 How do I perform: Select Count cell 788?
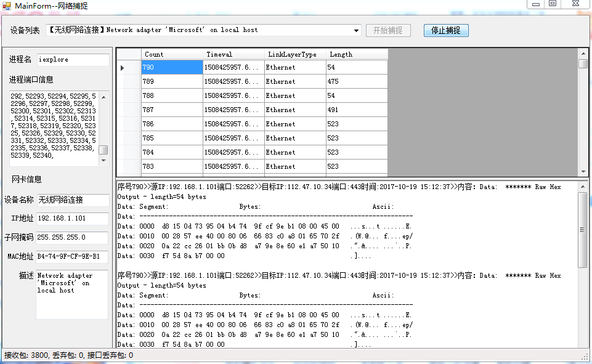click(172, 95)
